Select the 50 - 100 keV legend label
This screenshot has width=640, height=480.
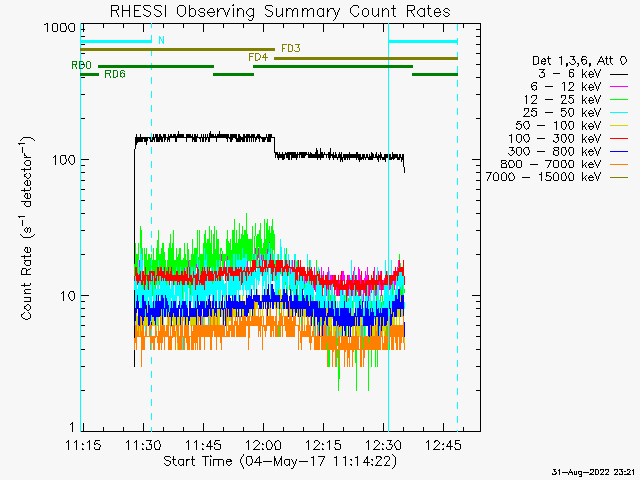point(558,125)
